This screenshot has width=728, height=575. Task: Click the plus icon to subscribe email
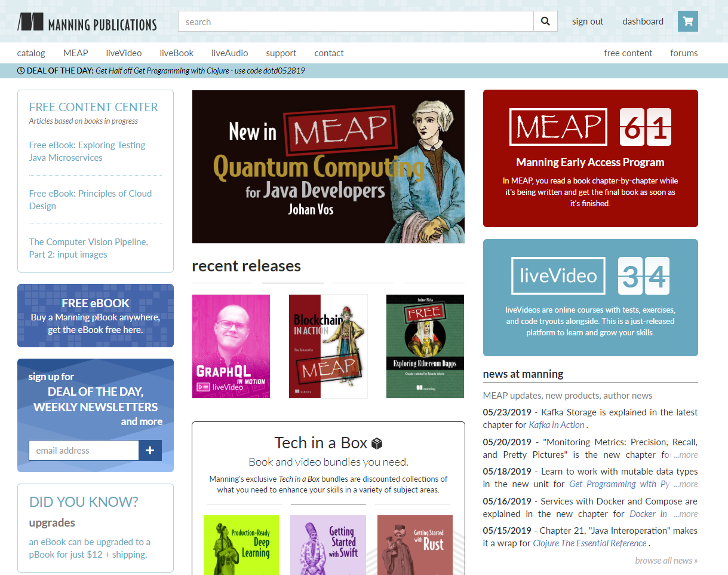tap(150, 450)
